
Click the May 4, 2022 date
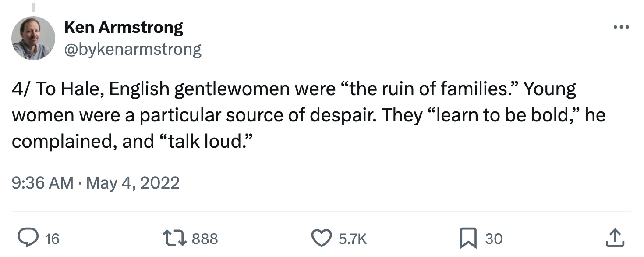pyautogui.click(x=133, y=182)
